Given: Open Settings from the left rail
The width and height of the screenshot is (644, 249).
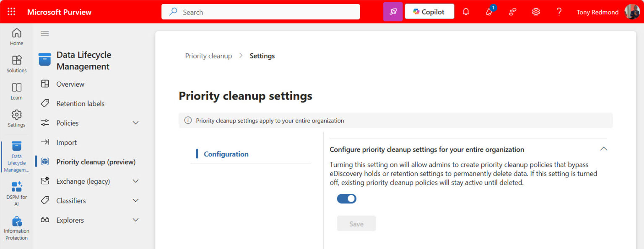Looking at the screenshot, I should [x=16, y=118].
